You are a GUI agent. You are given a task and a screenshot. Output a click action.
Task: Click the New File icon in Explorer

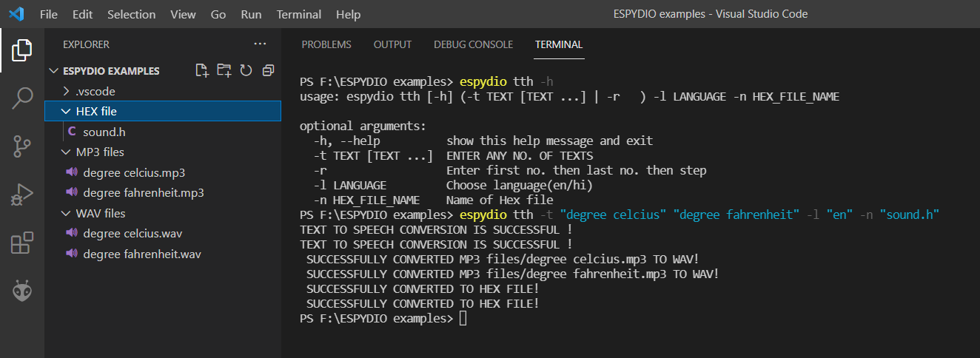pos(201,71)
